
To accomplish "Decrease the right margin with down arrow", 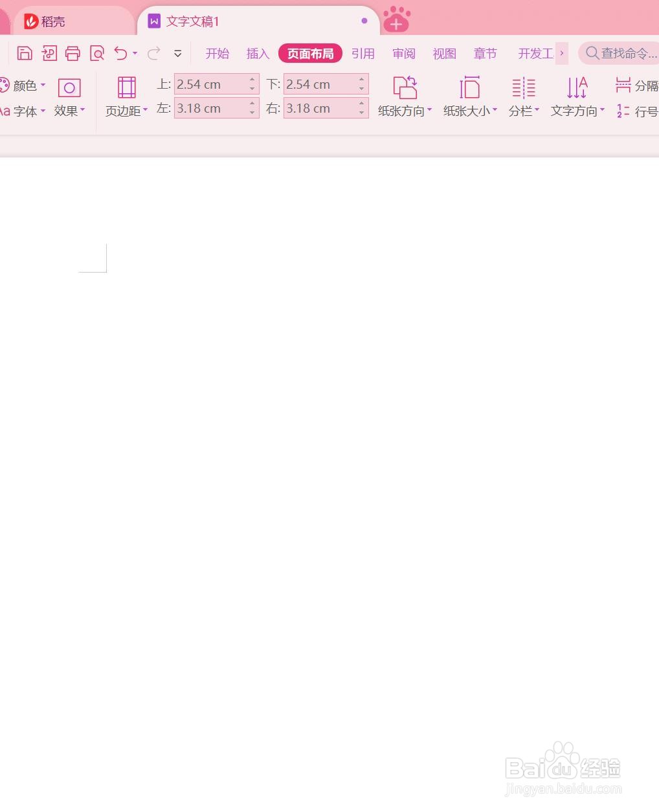I will (362, 113).
